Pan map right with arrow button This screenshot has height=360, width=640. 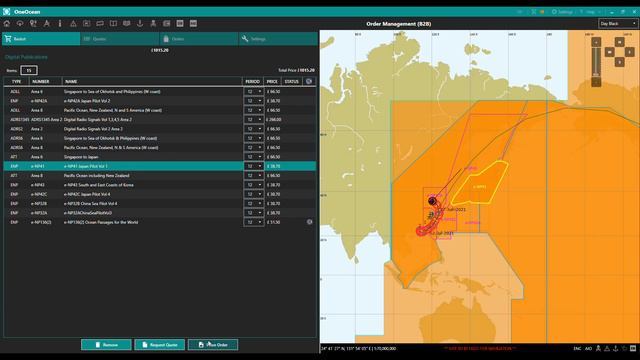point(629,52)
